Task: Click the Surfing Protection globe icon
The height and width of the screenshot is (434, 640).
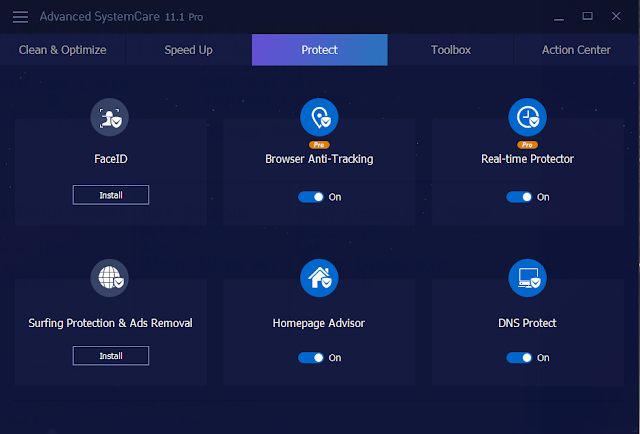Action: (109, 278)
